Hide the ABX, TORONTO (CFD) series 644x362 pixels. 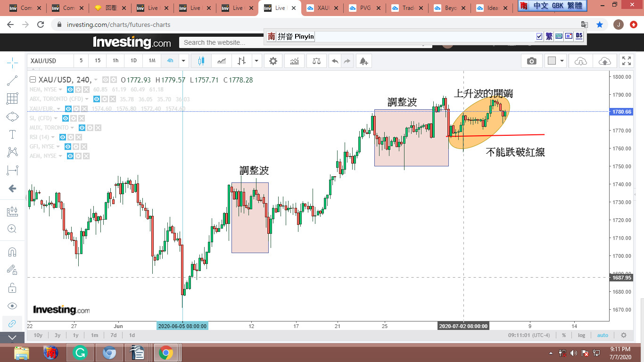click(x=97, y=99)
